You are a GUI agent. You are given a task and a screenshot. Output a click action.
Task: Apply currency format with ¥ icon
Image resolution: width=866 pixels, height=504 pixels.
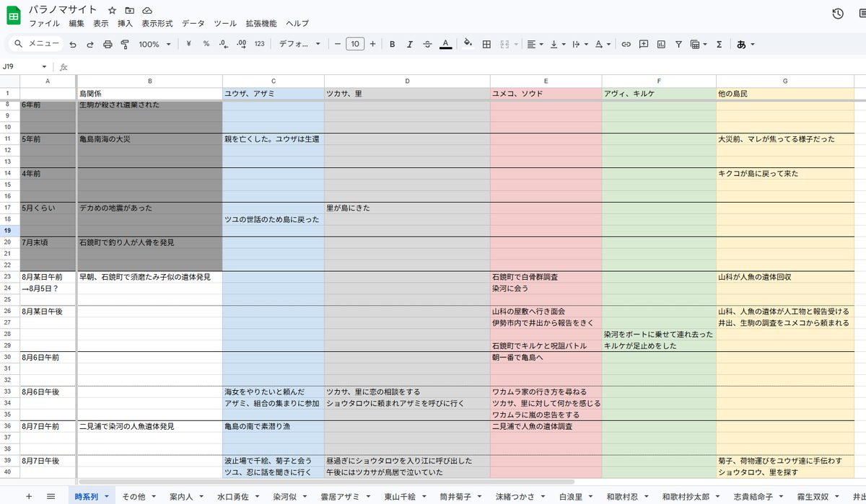(x=188, y=44)
